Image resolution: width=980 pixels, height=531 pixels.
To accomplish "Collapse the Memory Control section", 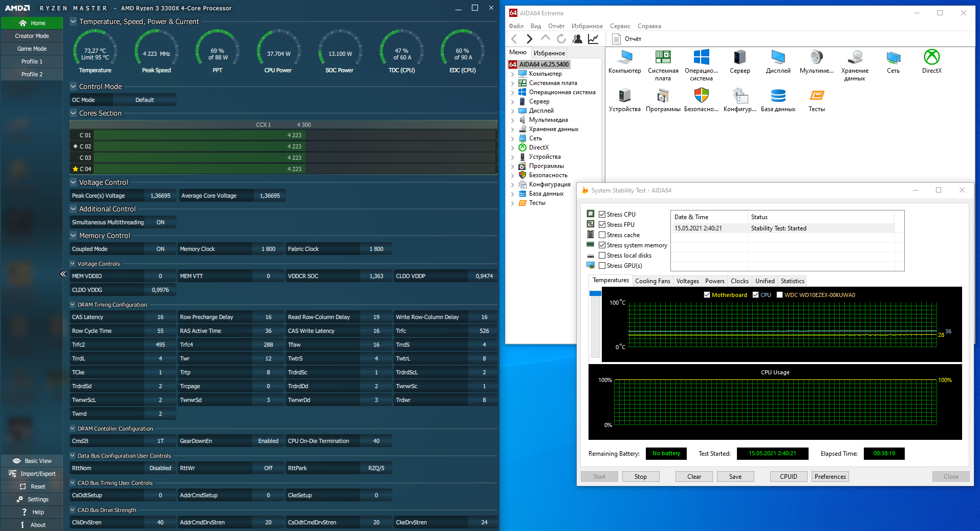I will coord(73,236).
